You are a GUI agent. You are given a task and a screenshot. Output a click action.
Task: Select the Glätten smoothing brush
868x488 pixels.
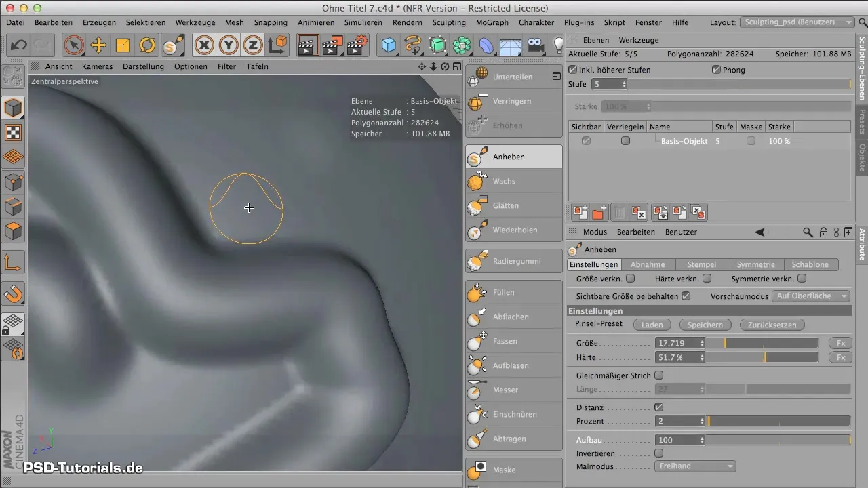[514, 205]
